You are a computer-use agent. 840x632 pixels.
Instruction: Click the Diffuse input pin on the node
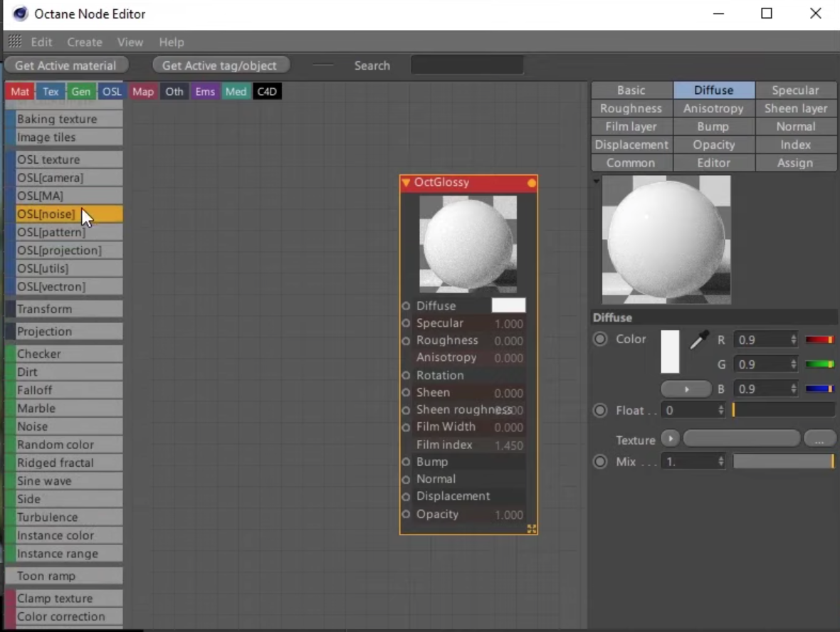click(x=406, y=306)
